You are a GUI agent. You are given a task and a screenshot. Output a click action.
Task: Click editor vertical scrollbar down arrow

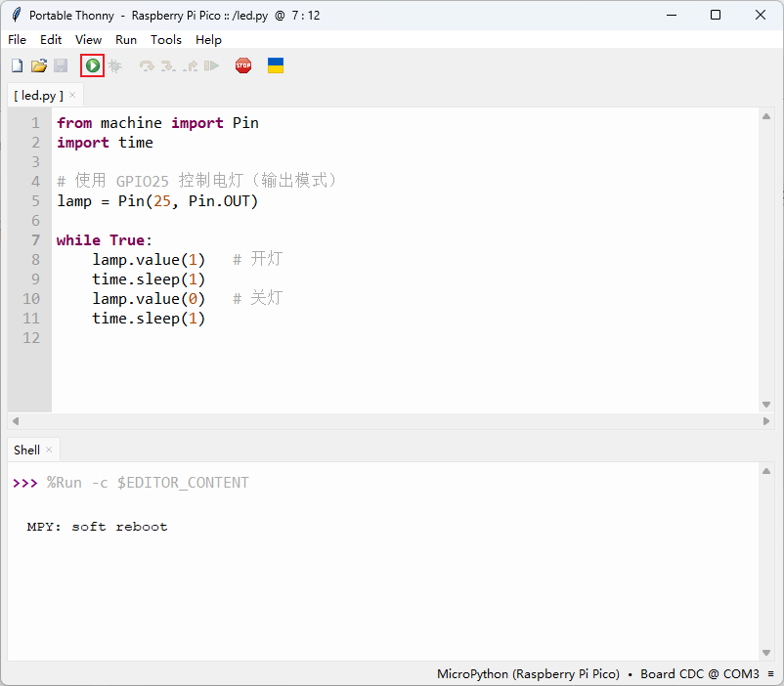(766, 405)
